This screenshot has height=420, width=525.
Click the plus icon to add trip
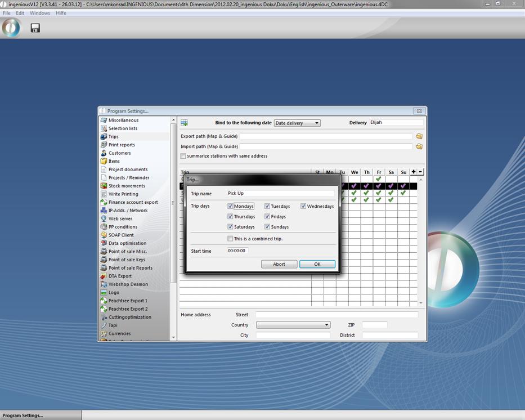pos(414,172)
